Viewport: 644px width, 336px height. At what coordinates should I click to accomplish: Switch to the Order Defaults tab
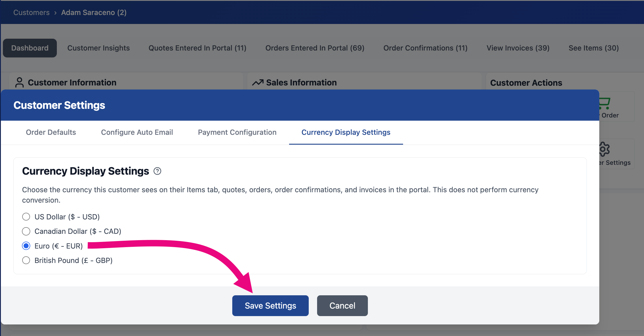[x=51, y=132]
